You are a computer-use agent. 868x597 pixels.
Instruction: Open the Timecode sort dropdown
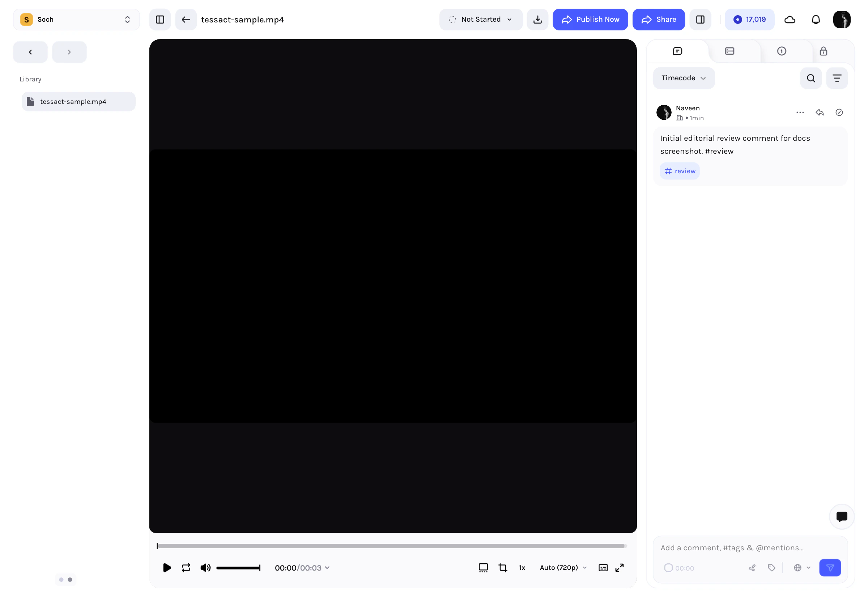(684, 78)
